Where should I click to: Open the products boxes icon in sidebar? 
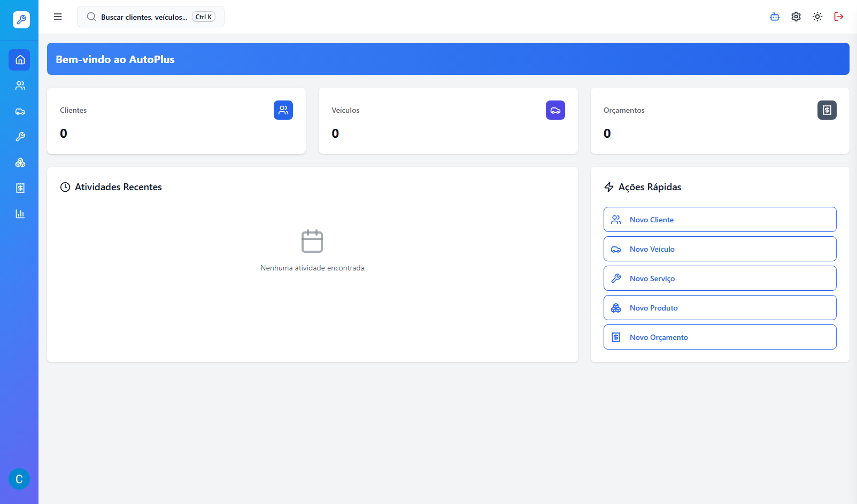(x=20, y=162)
